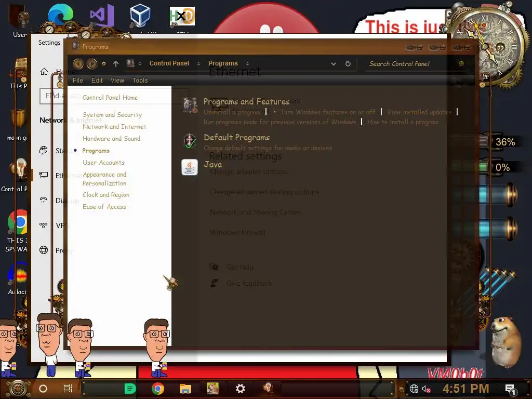Select Control Panel breadcrumb in address bar
The width and height of the screenshot is (532, 399).
(169, 63)
